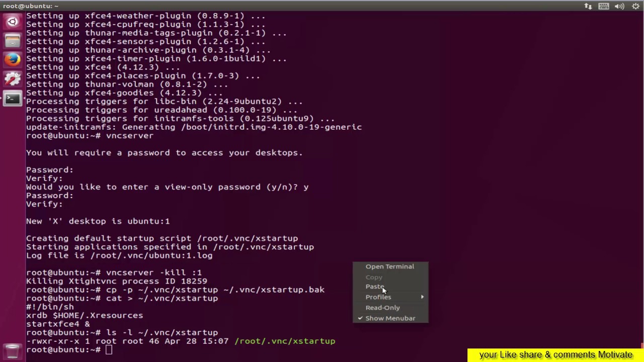This screenshot has width=644, height=362.
Task: Open the Ubuntu Dash launcher icon
Action: [12, 22]
